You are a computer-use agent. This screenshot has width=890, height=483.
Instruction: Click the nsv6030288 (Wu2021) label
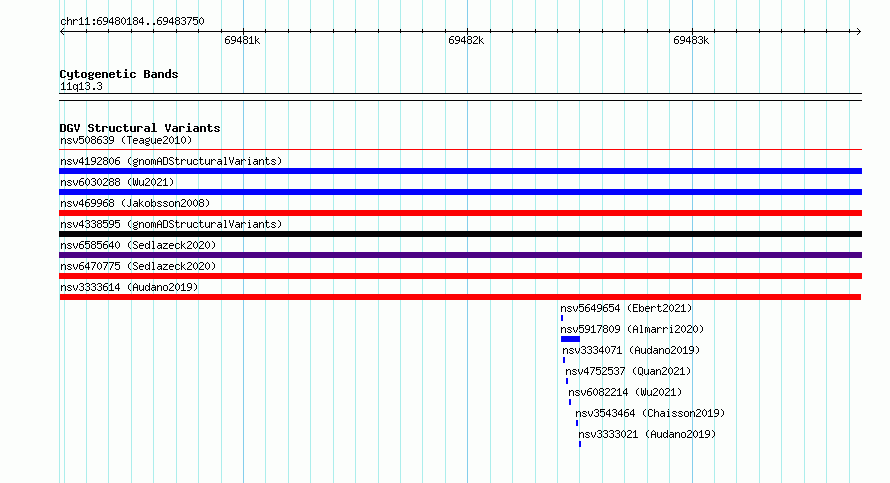coord(117,182)
